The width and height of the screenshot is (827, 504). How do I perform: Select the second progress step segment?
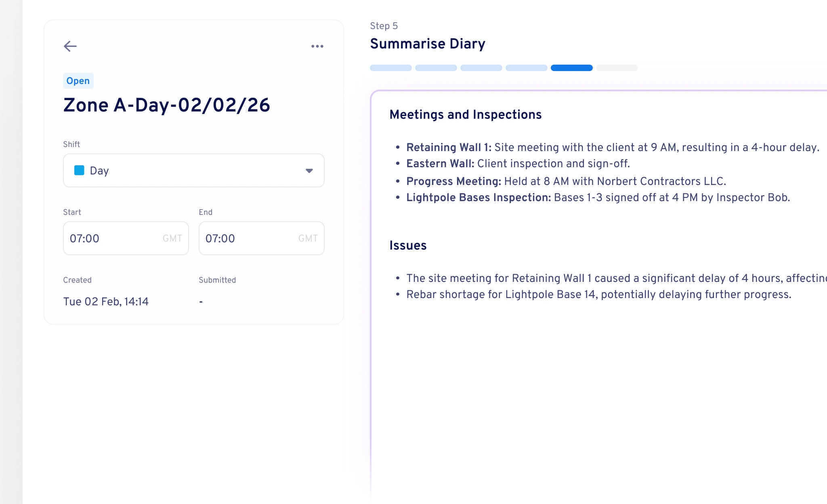point(436,68)
